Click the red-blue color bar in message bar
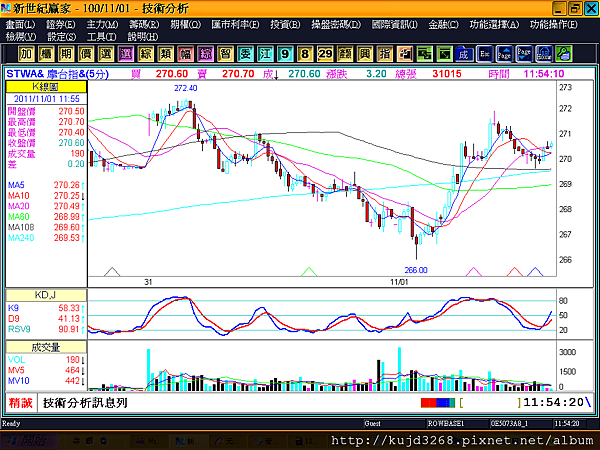600x450 pixels. click(x=438, y=403)
